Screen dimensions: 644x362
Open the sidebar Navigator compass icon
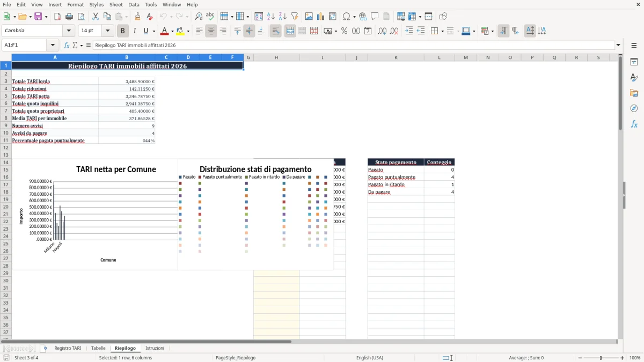pyautogui.click(x=634, y=108)
